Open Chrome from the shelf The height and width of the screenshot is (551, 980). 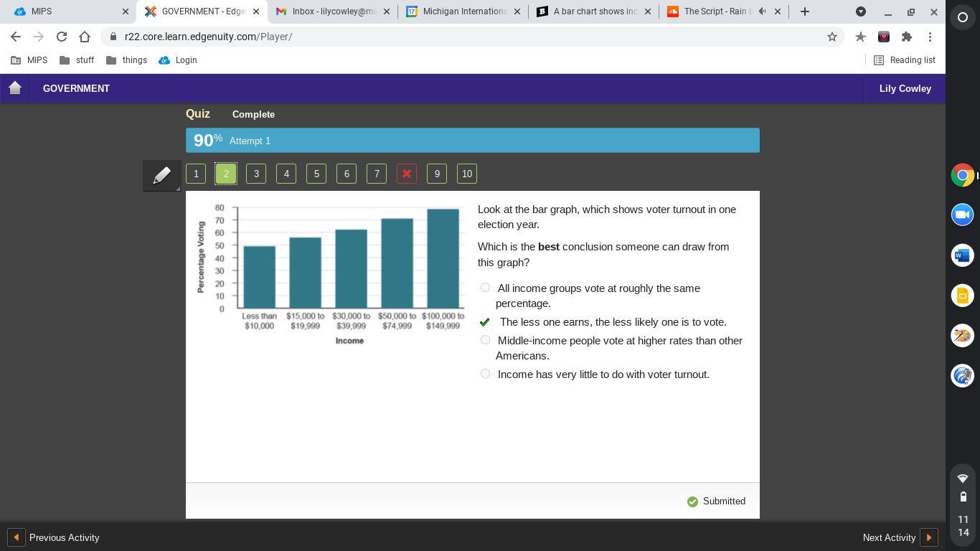pos(963,175)
